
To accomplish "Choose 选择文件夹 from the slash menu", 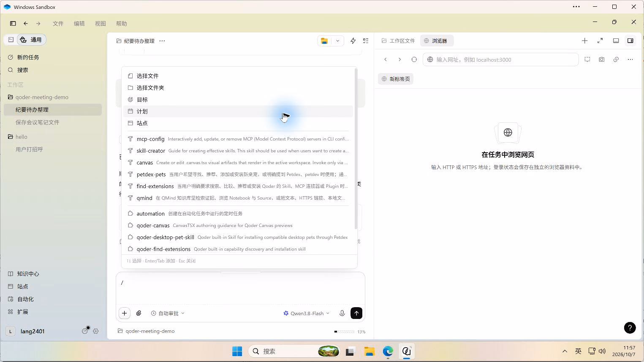I will click(238, 88).
